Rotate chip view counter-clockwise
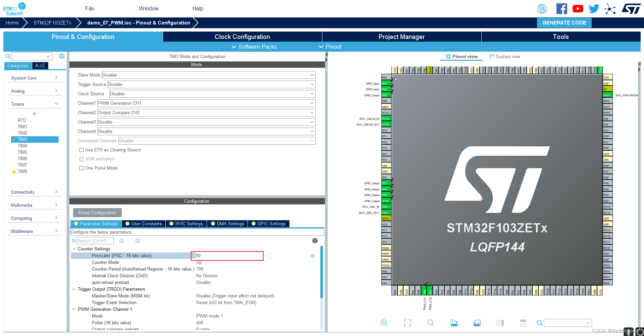 pyautogui.click(x=477, y=323)
